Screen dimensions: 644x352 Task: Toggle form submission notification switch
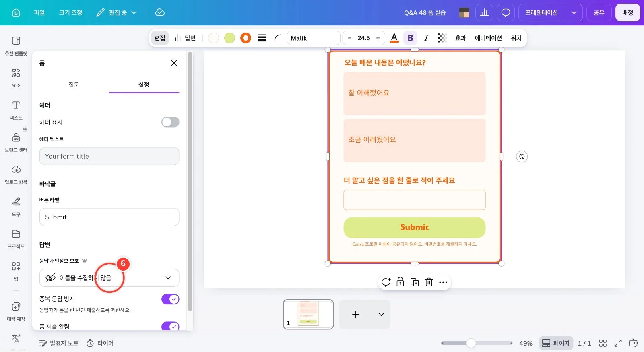click(170, 326)
